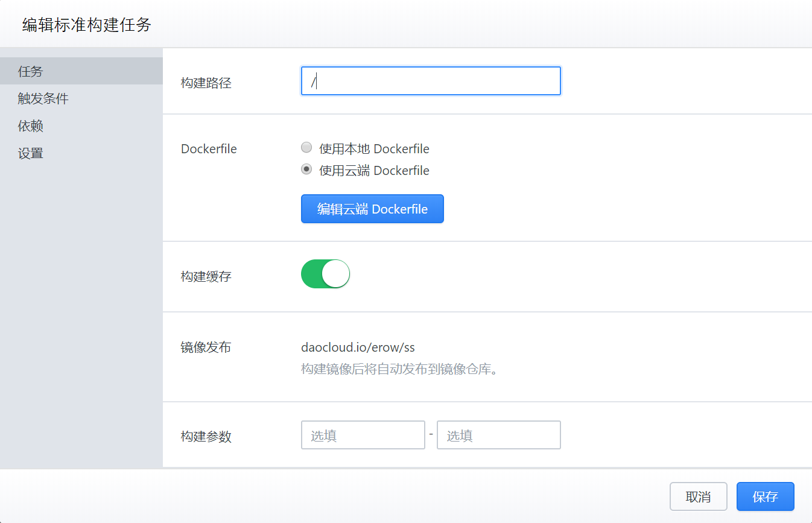
Task: Click the 编辑云端 Dockerfile button
Action: [372, 209]
